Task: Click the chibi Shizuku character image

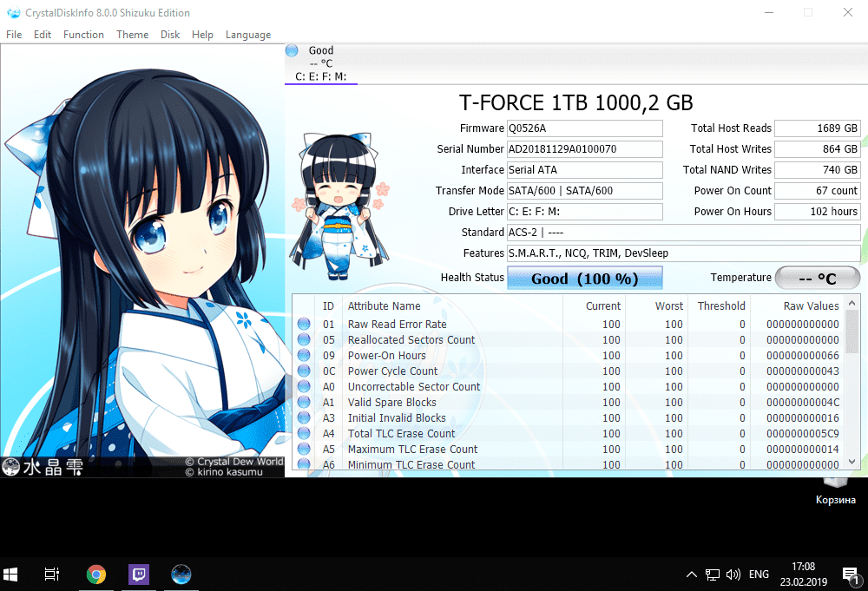Action: pyautogui.click(x=339, y=206)
